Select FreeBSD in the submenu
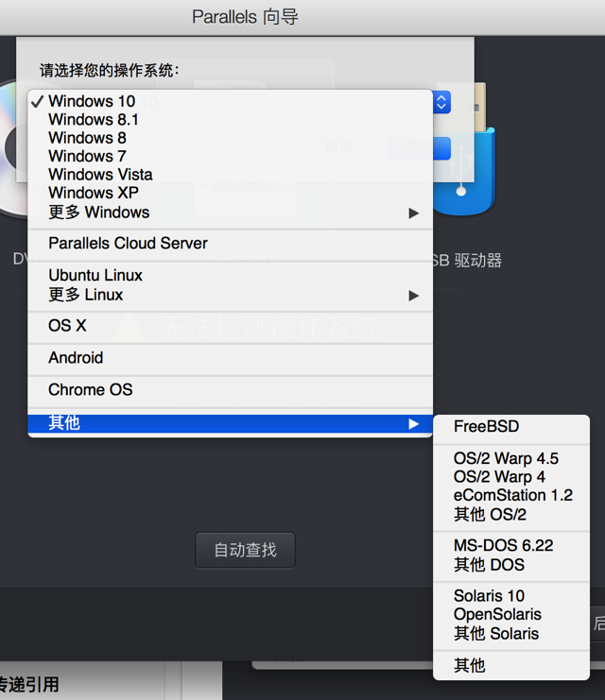This screenshot has height=700, width=605. click(x=511, y=427)
